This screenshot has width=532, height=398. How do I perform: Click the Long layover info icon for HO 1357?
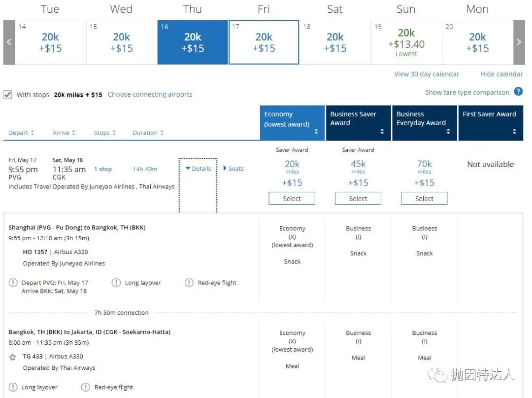116,283
